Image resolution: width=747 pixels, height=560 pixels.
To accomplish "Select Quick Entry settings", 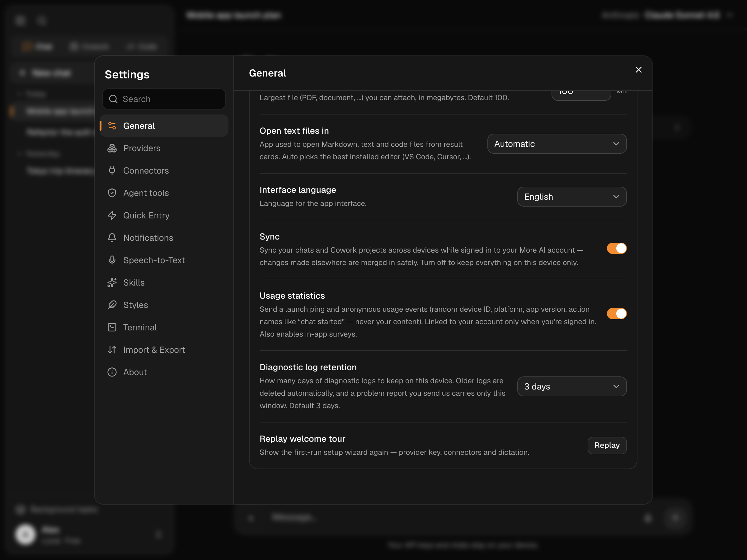I will coord(164,215).
